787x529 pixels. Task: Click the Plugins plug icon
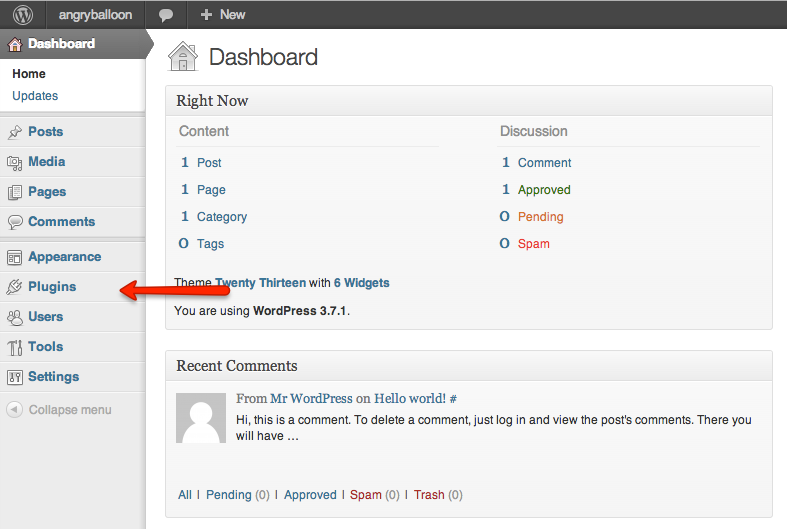tap(14, 287)
